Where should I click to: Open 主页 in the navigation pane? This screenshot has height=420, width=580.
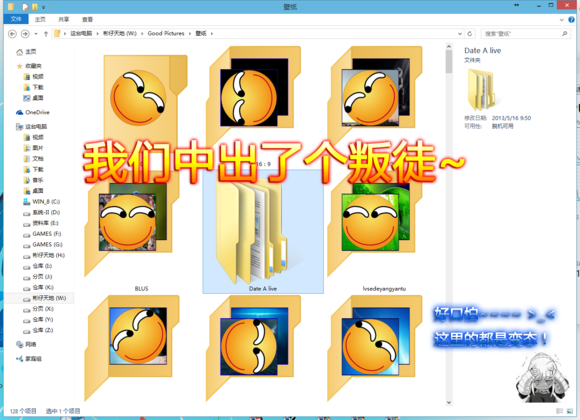tap(27, 52)
